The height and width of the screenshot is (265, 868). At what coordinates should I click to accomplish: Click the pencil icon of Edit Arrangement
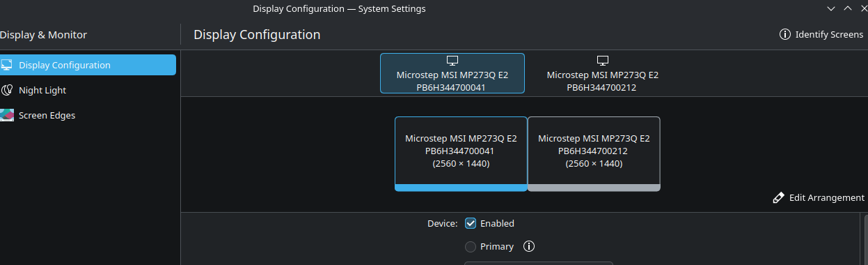(779, 198)
